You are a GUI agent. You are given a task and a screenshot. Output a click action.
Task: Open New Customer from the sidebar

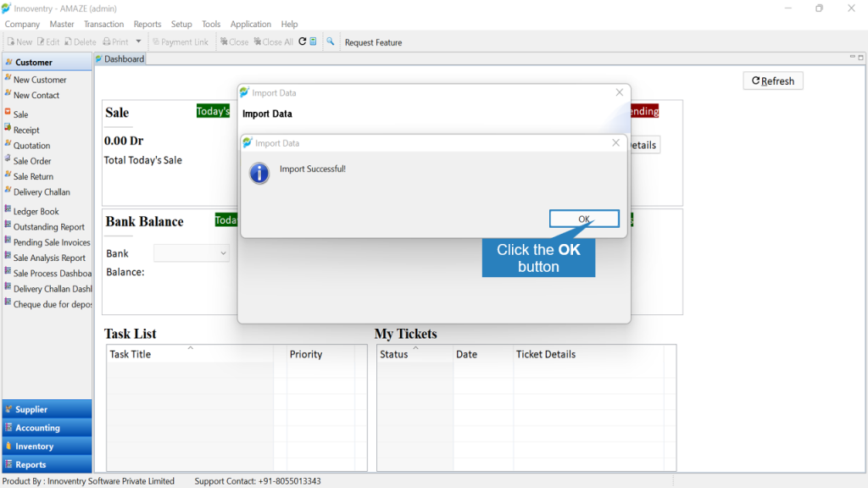[x=40, y=80]
